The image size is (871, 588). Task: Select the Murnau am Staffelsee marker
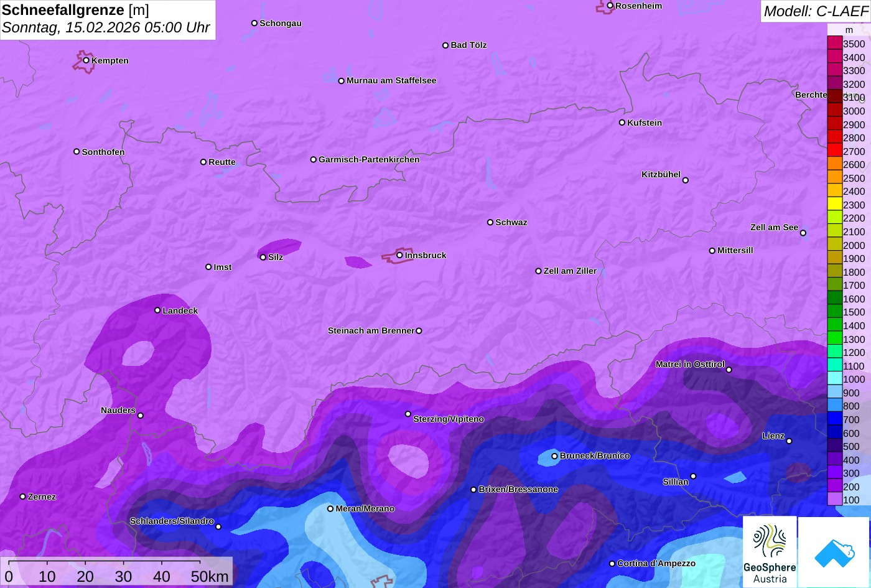(x=341, y=81)
